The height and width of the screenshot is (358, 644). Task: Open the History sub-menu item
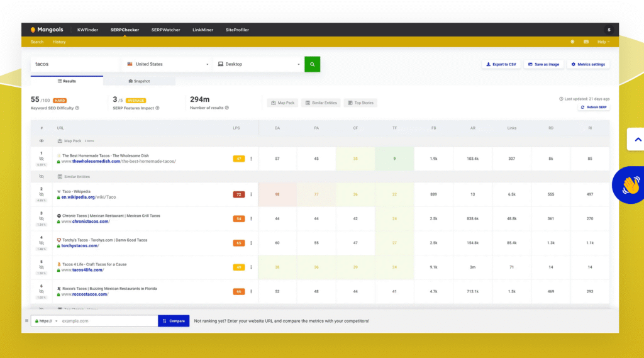pos(59,42)
